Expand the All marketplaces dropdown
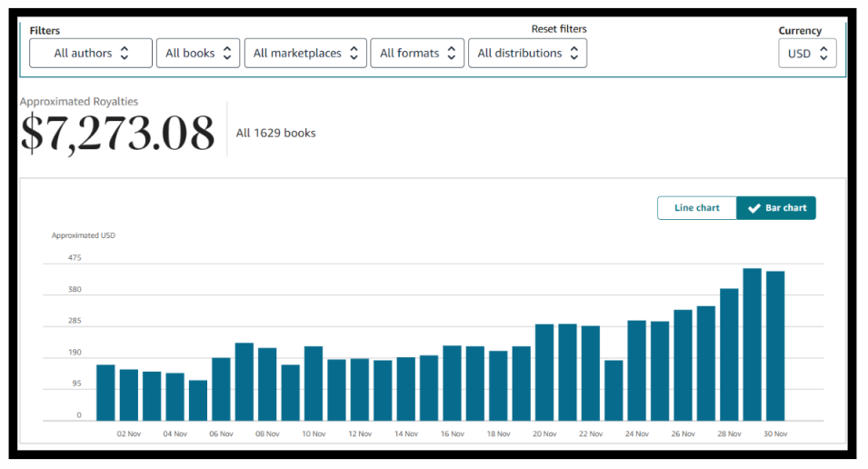This screenshot has height=469, width=868. click(x=305, y=53)
